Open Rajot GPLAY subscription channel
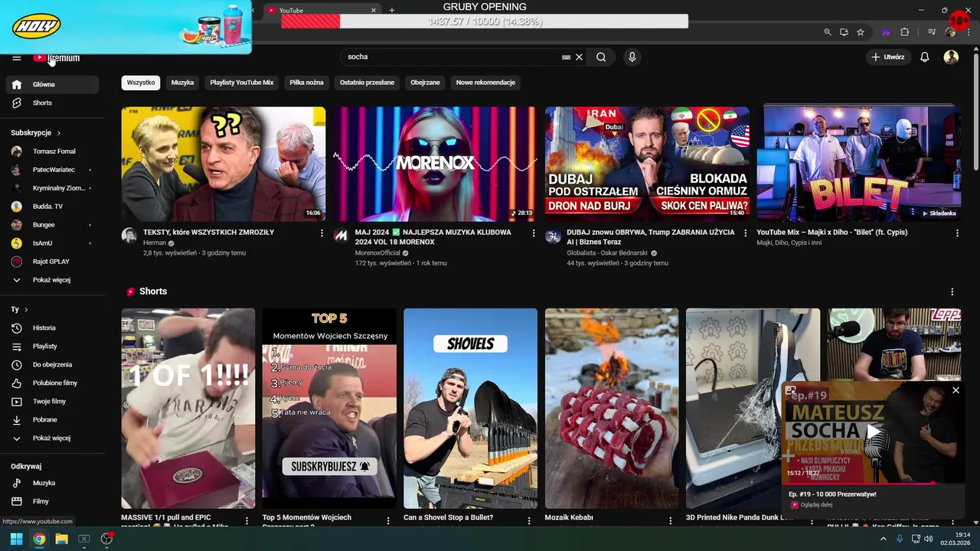This screenshot has height=551, width=980. coord(52,262)
